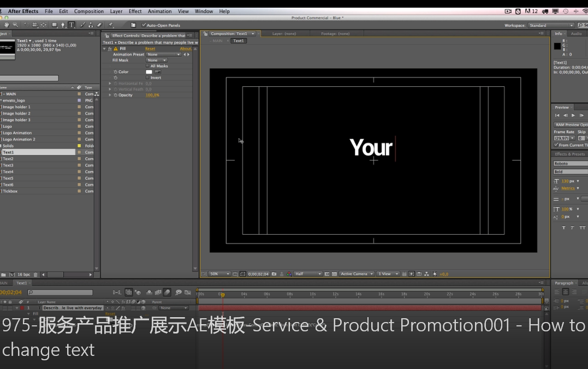Click the timeline playhead marker

pos(223,295)
